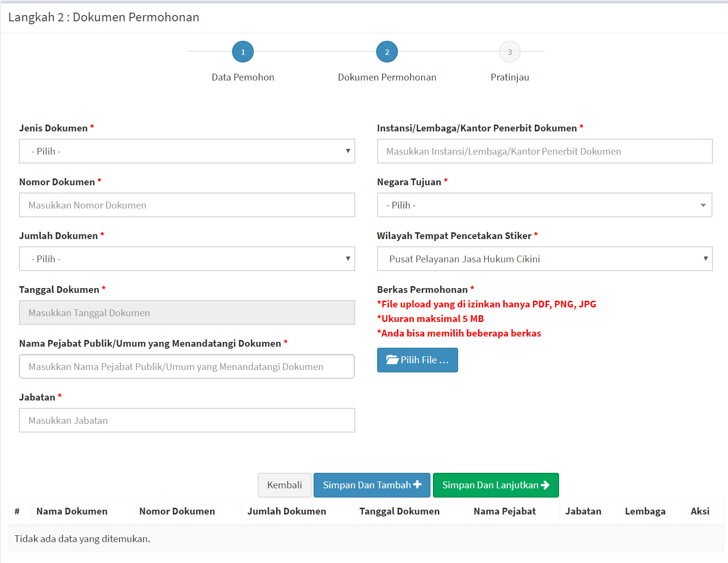Expand the Jumlah Dokumen dropdown
Image resolution: width=728 pixels, height=563 pixels.
click(x=187, y=259)
